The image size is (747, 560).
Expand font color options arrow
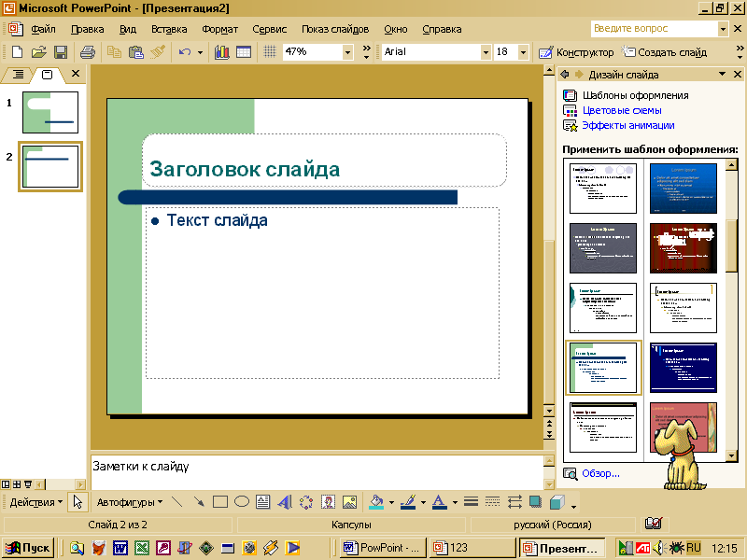point(455,502)
